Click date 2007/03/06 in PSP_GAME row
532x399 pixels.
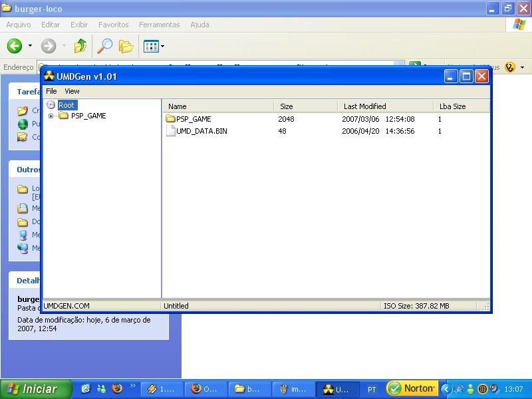point(360,119)
